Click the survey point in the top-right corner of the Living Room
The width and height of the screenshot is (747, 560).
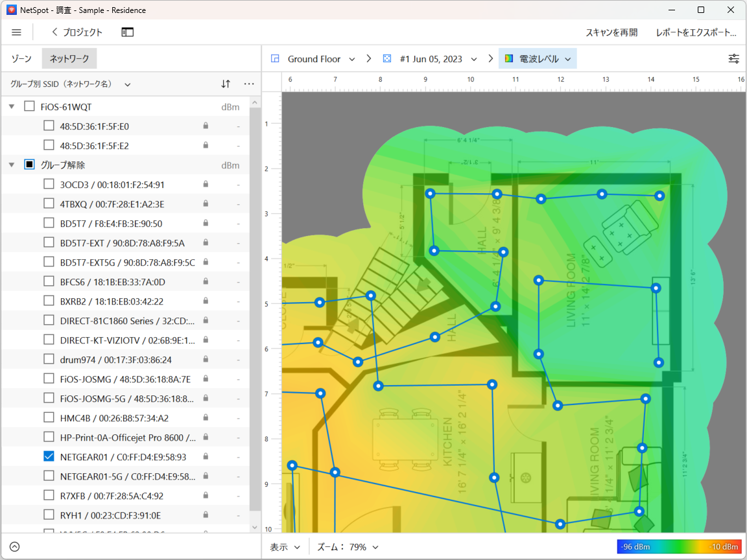(x=659, y=196)
